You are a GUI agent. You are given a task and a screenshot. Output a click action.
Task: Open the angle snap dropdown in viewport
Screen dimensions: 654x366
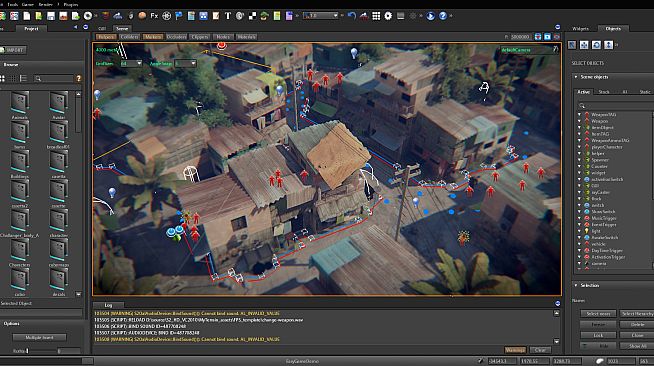pos(185,63)
